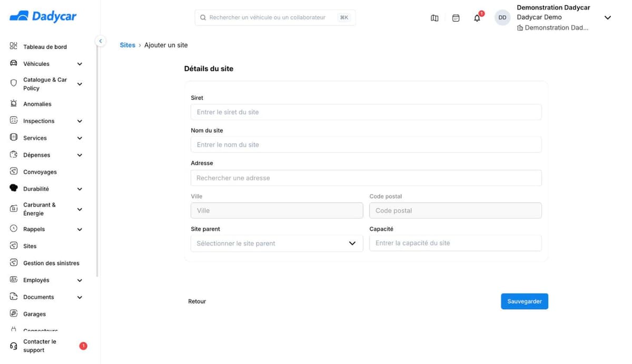Expand the Services submenu chevron
This screenshot has width=632, height=364.
coord(80,138)
